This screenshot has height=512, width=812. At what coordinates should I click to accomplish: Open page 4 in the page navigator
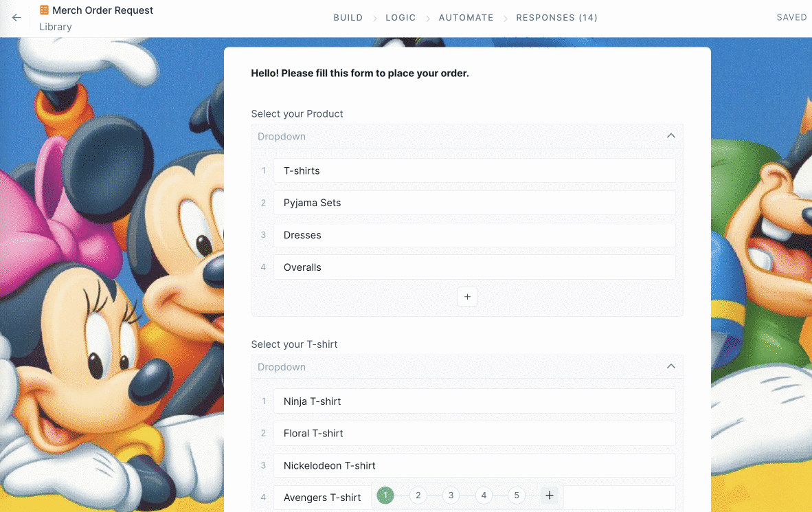click(484, 496)
